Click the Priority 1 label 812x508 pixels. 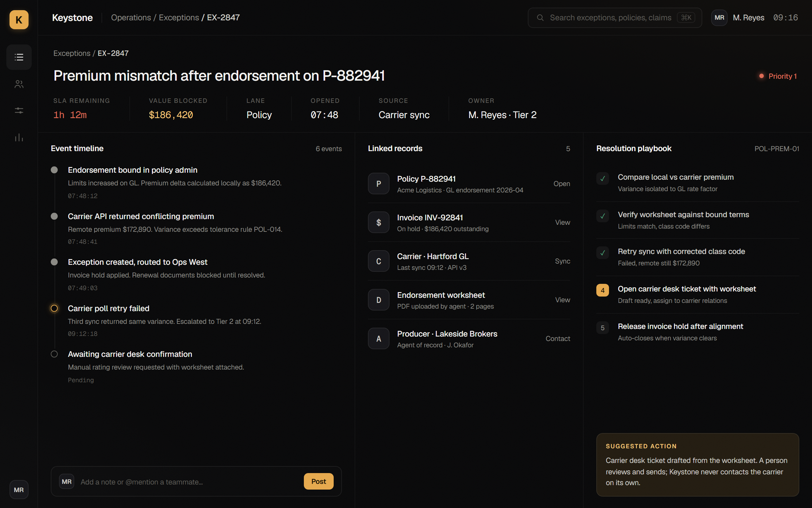pos(782,76)
